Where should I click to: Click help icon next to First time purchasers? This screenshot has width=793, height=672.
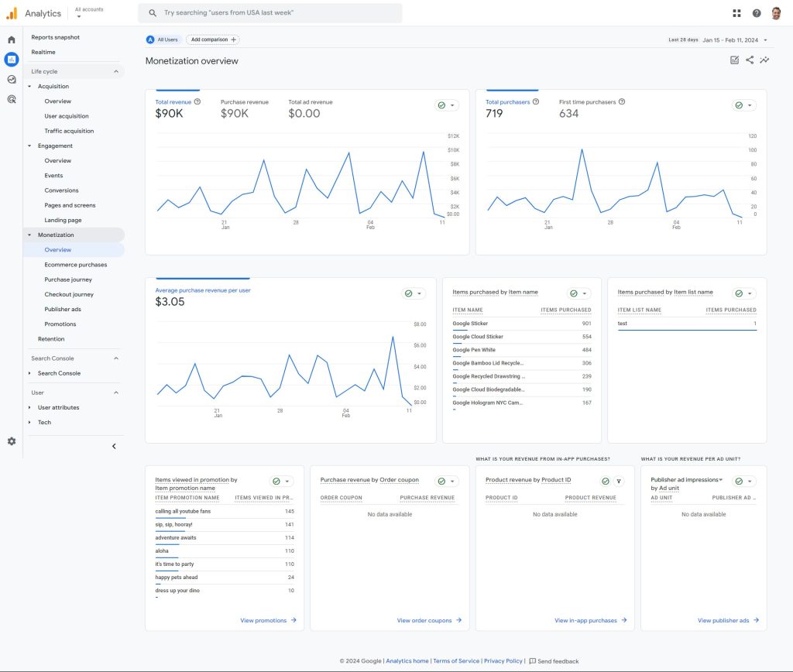(622, 101)
